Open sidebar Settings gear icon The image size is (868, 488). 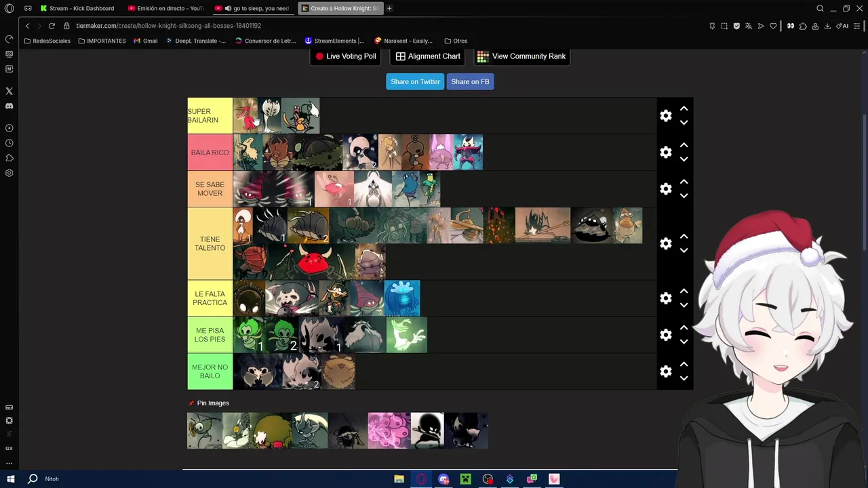[9, 173]
